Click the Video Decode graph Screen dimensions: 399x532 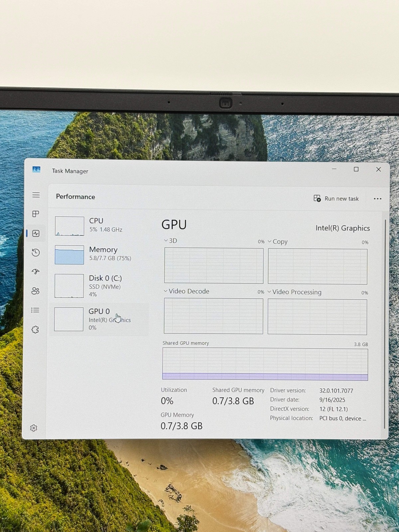point(213,316)
